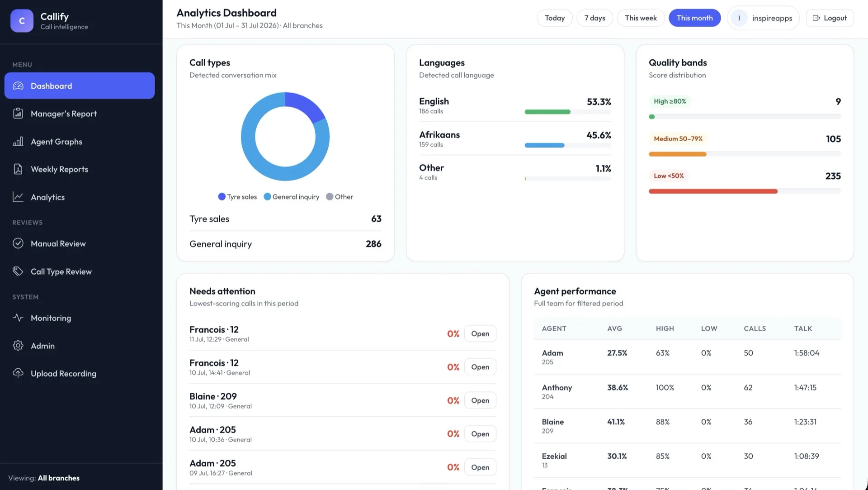Open the inspireapps account menu

(763, 18)
